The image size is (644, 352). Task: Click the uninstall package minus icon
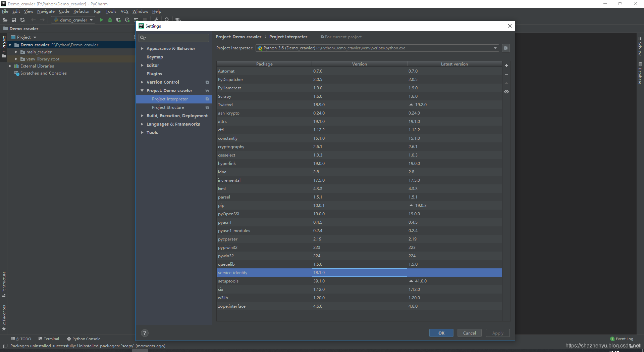506,74
